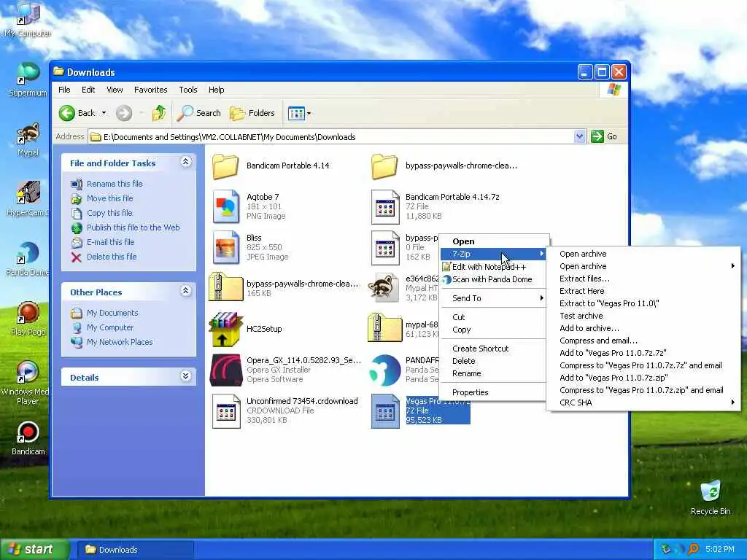The width and height of the screenshot is (747, 560).
Task: Collapse the Other Places panel
Action: (x=186, y=290)
